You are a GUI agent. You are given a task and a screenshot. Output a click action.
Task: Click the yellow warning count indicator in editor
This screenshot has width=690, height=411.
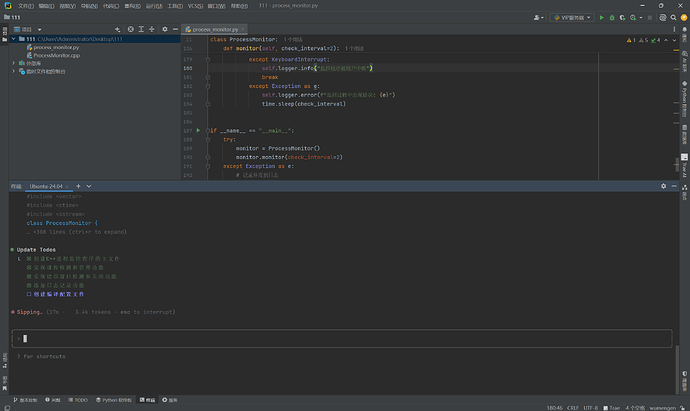631,40
